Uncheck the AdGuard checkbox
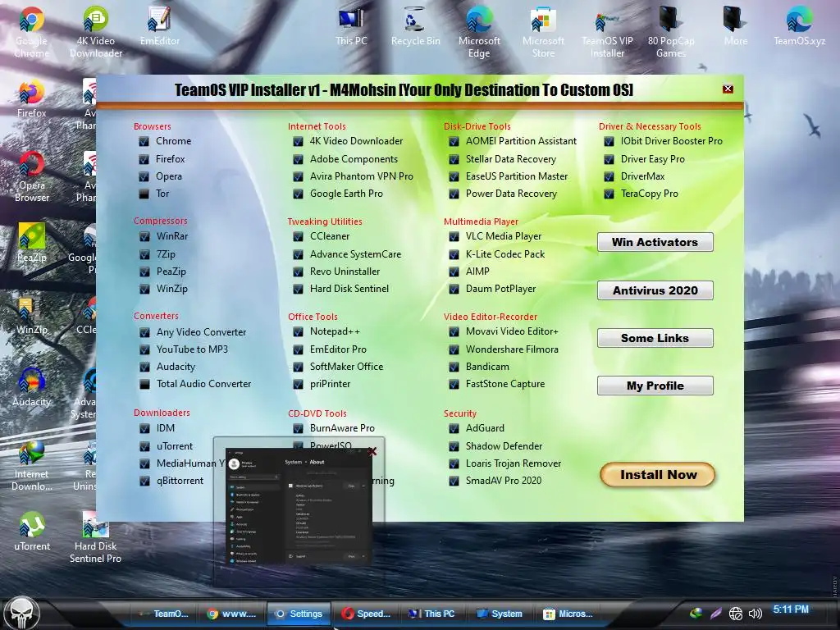 click(x=453, y=428)
